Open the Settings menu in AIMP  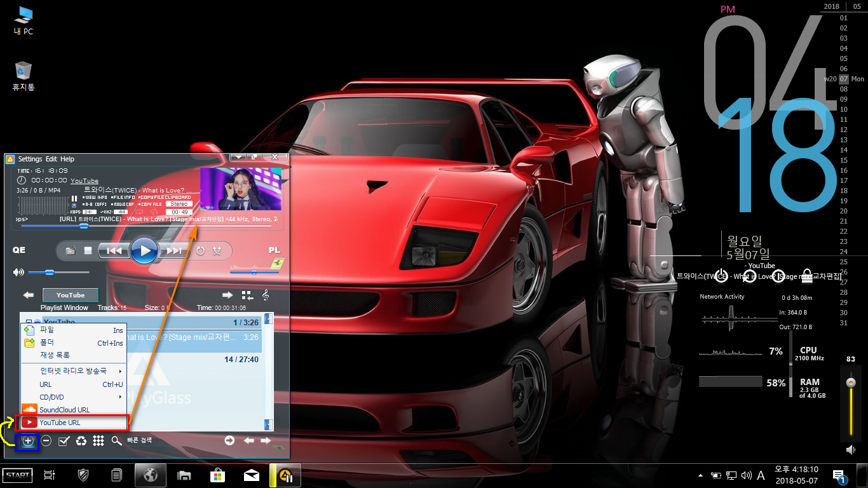[x=30, y=159]
